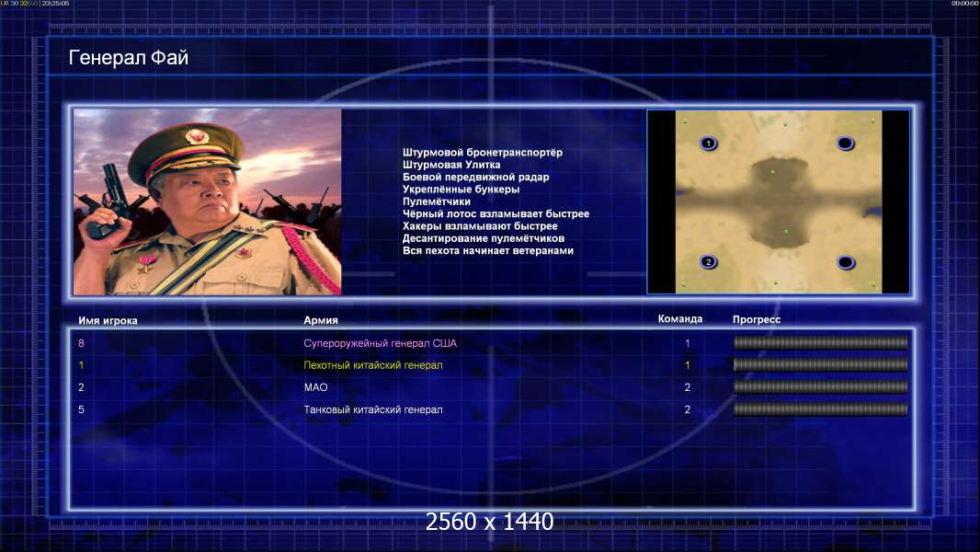Viewport: 980px width, 552px height.
Task: Click 'Штурмовой бронетранспортёр' feature line
Action: pyautogui.click(x=483, y=153)
